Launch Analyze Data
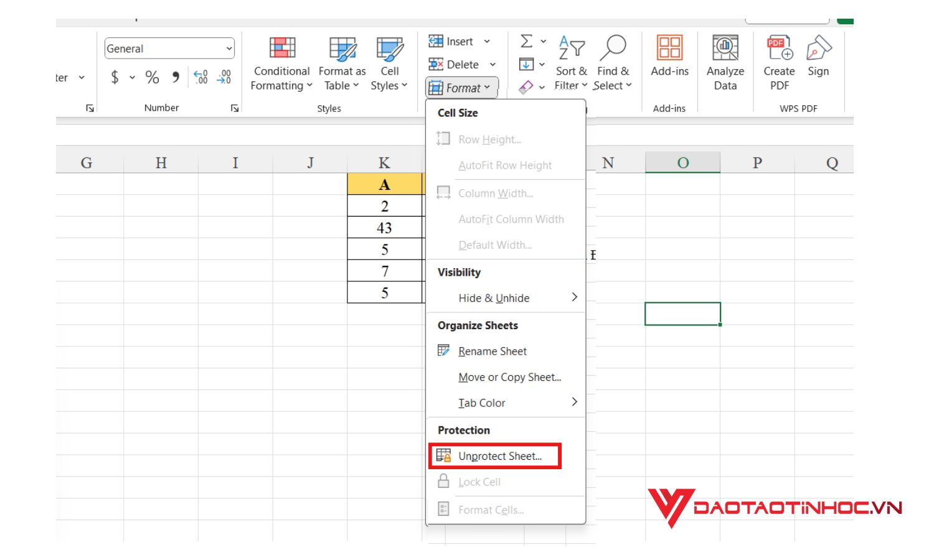Screen dimensions: 934x560 (x=725, y=62)
